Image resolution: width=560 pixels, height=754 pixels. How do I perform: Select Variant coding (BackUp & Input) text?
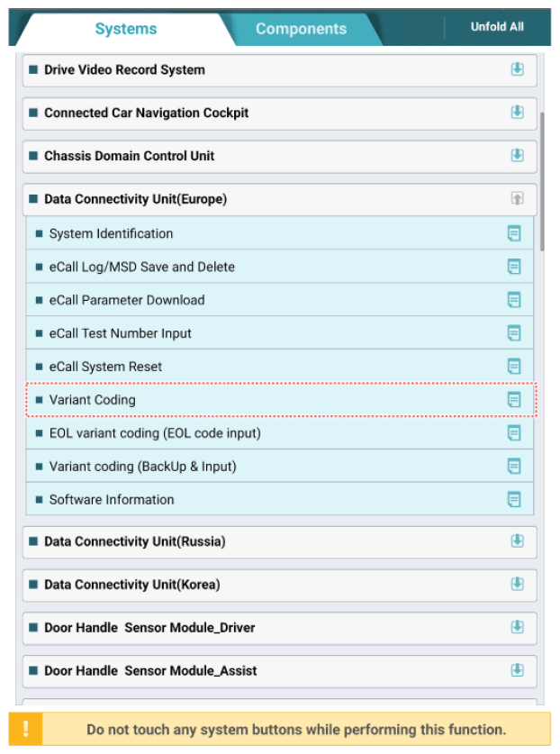pyautogui.click(x=143, y=467)
